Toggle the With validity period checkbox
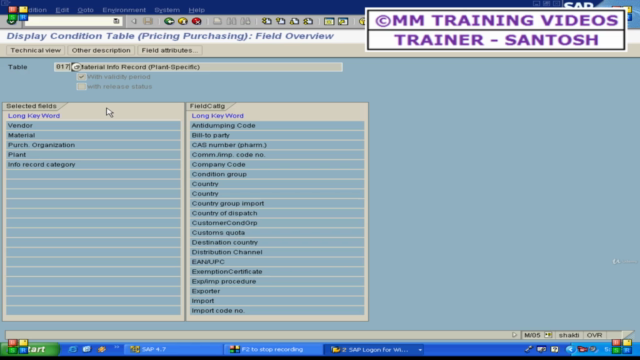The image size is (640, 360). tap(81, 77)
